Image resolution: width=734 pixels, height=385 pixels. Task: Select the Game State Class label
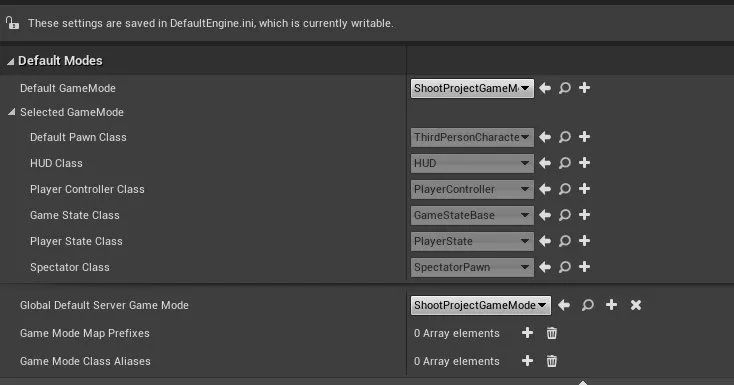click(75, 215)
